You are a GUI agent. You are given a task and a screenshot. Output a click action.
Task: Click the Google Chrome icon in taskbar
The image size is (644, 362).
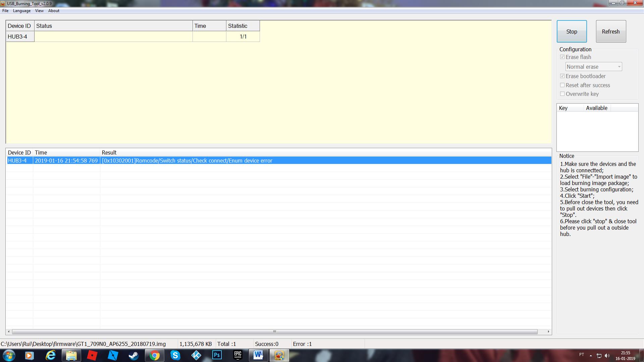[x=154, y=355]
